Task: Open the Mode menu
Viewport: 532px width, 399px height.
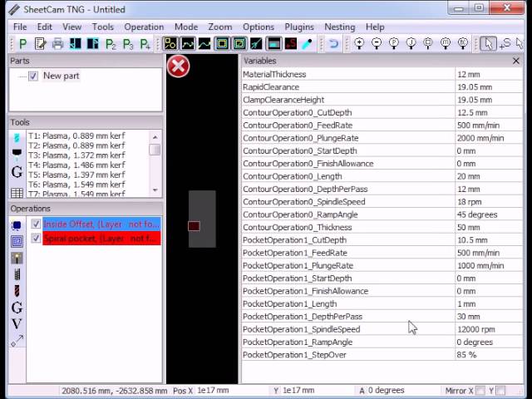Action: pos(186,27)
